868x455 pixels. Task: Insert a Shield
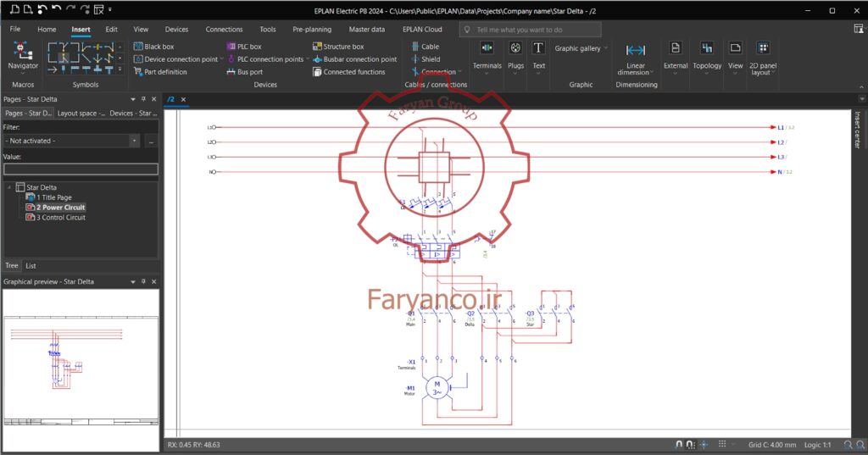426,59
